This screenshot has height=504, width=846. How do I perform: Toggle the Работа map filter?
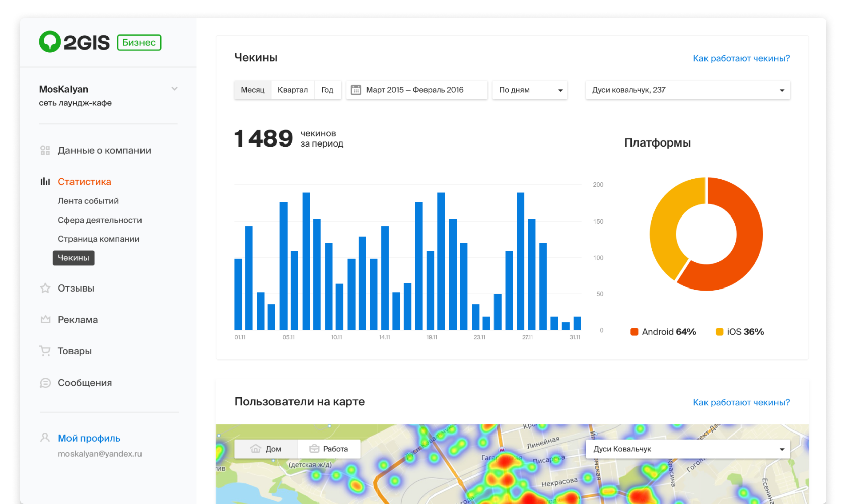(x=329, y=449)
